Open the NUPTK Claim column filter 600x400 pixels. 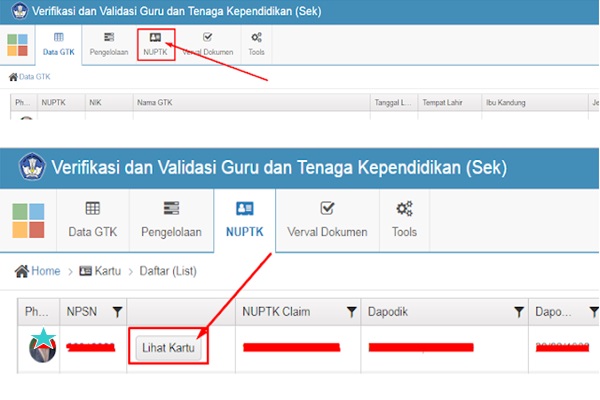(x=351, y=312)
